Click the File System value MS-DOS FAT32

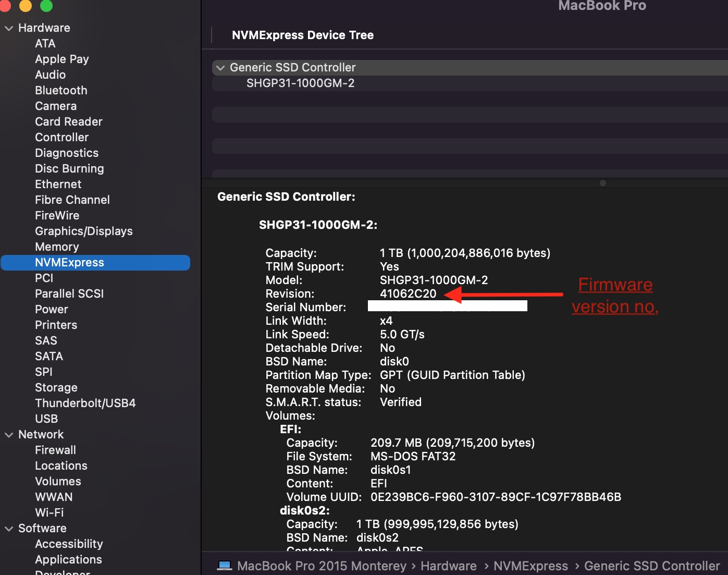(x=413, y=457)
